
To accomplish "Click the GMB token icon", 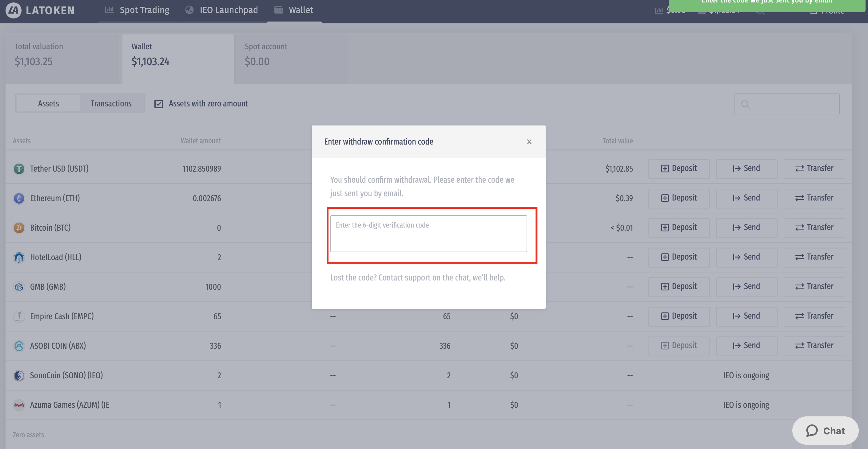I will pos(19,287).
